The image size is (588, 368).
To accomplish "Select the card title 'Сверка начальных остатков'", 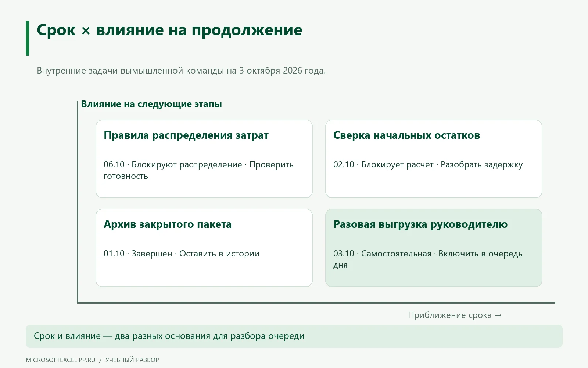I will (x=406, y=135).
